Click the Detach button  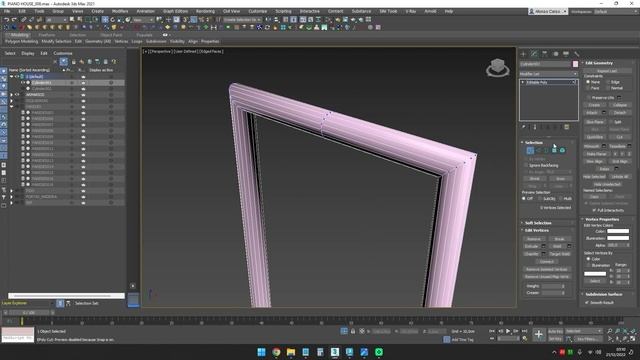click(x=620, y=113)
